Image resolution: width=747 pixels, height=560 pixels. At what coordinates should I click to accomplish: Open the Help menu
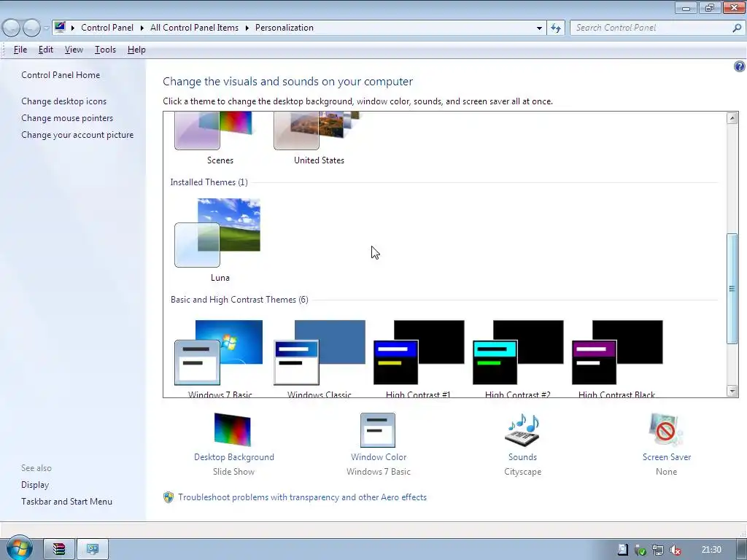coord(136,50)
